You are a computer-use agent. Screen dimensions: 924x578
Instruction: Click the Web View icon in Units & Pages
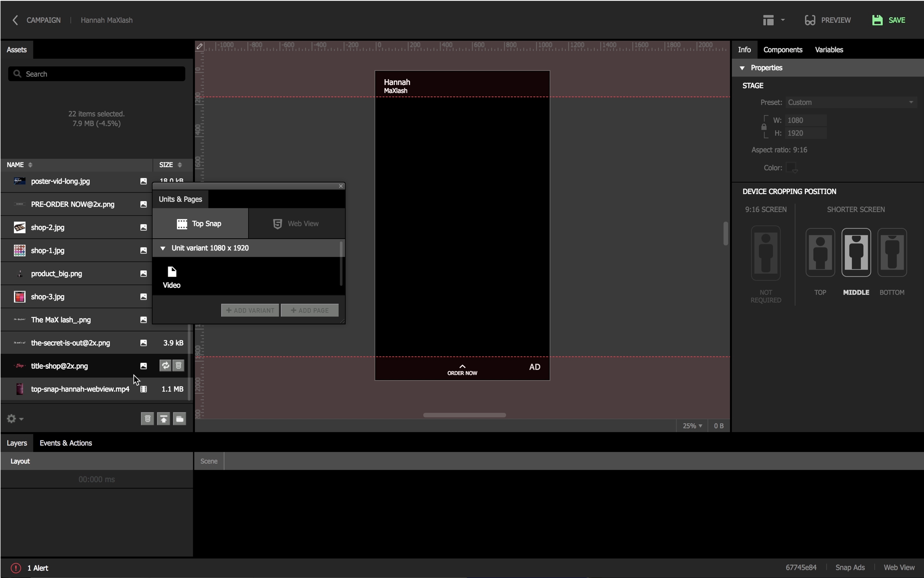point(277,223)
